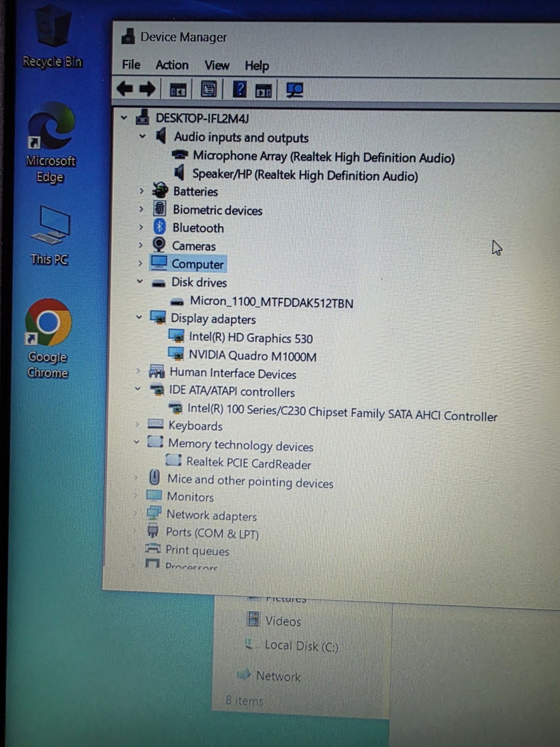Collapse the IDE ATA/ATAPI controllers category
This screenshot has width=560, height=747.
coord(137,388)
